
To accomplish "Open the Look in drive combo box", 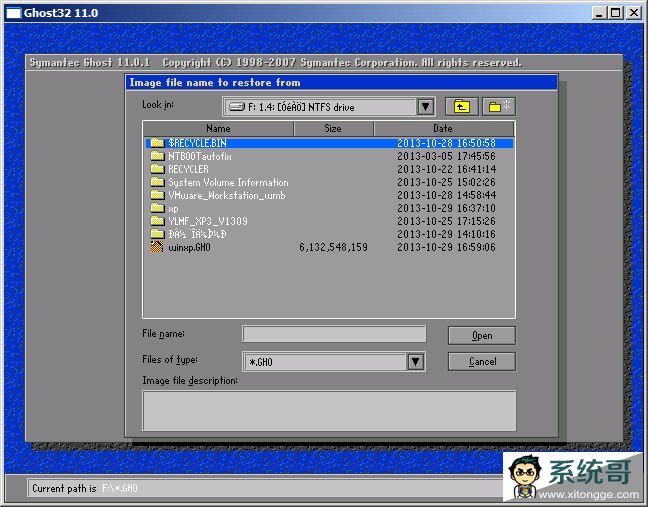I will coord(329,107).
